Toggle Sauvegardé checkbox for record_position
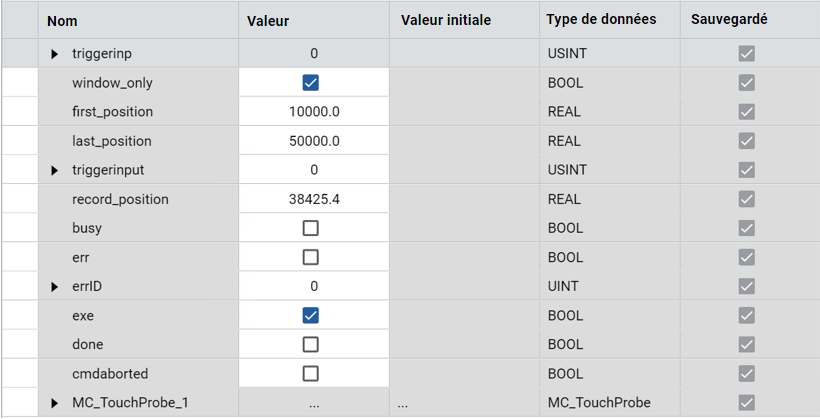The width and height of the screenshot is (820, 419). (747, 199)
